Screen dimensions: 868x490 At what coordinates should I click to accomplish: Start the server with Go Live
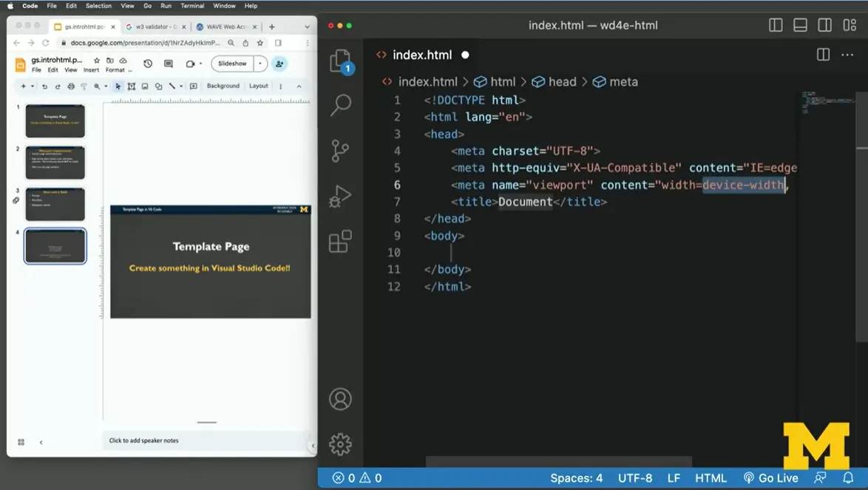[x=770, y=477]
